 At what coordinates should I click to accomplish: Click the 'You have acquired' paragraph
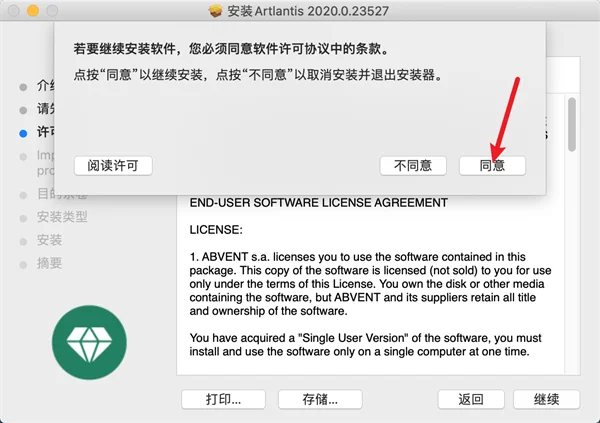(x=365, y=345)
